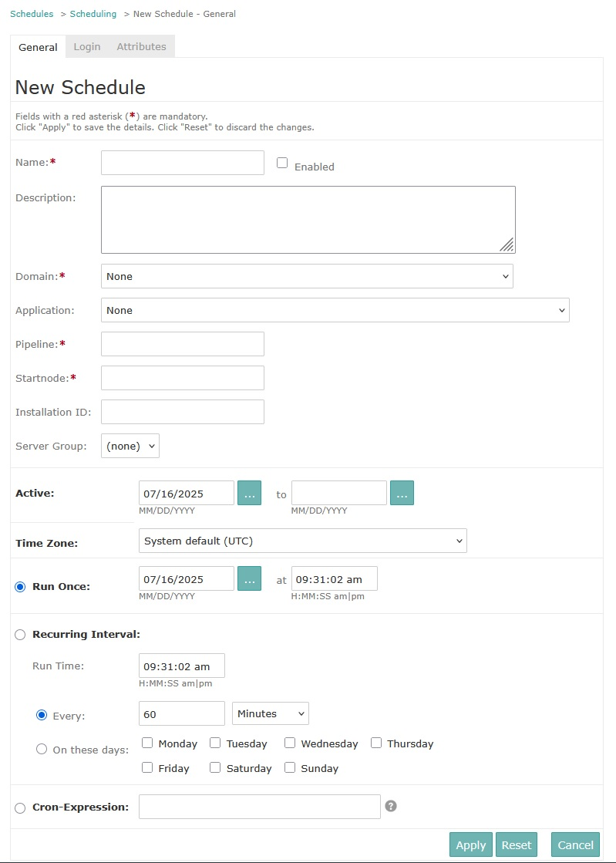The width and height of the screenshot is (616, 863).
Task: Select the Recurring Interval radio button
Action: point(20,634)
